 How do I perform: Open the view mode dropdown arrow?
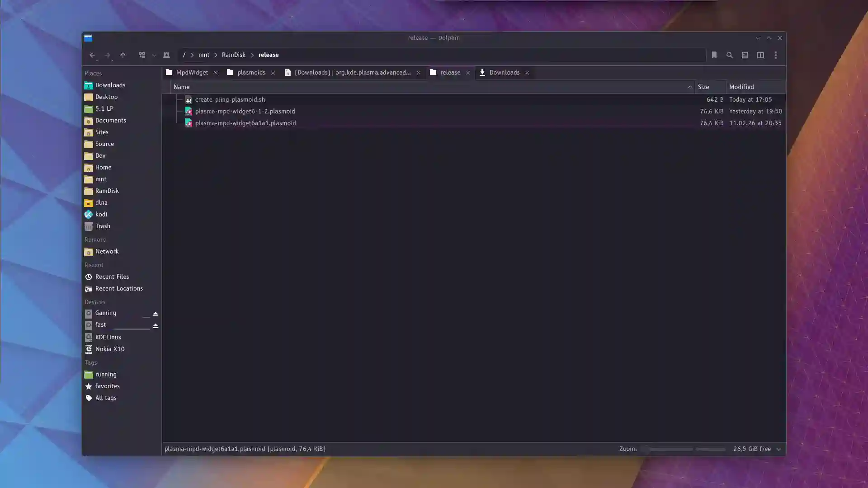[154, 55]
